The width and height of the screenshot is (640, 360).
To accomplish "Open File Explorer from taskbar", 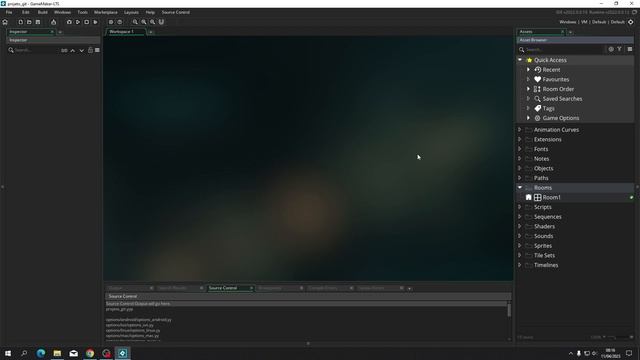I will click(57, 353).
